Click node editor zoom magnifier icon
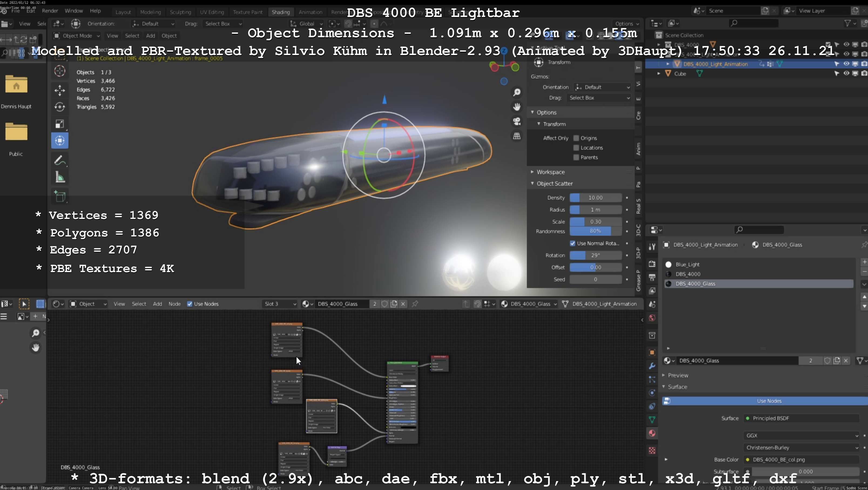The width and height of the screenshot is (868, 490). [x=35, y=333]
